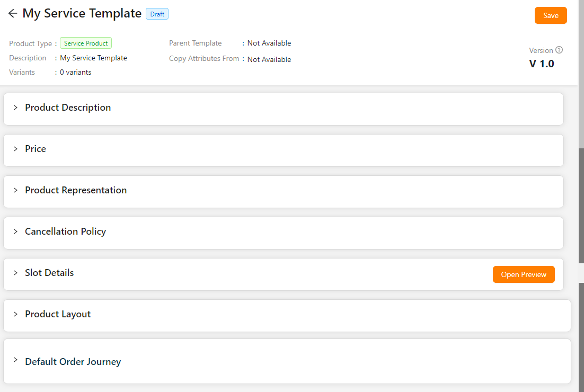This screenshot has width=584, height=392.
Task: Click the 0 variants value
Action: pos(75,73)
